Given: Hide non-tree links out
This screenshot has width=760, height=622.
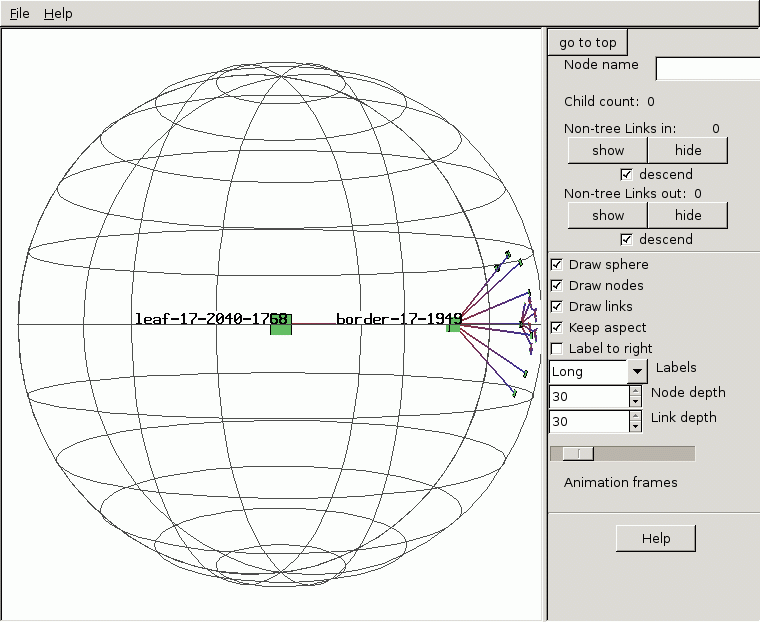Looking at the screenshot, I should [x=688, y=215].
